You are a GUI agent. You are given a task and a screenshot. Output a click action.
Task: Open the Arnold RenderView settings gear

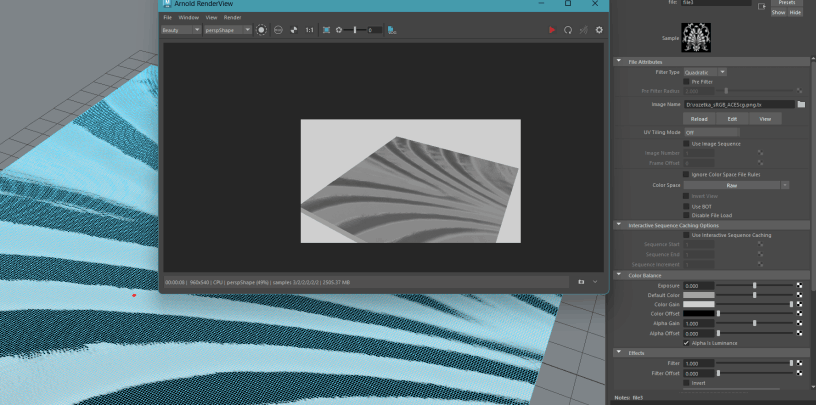point(599,30)
